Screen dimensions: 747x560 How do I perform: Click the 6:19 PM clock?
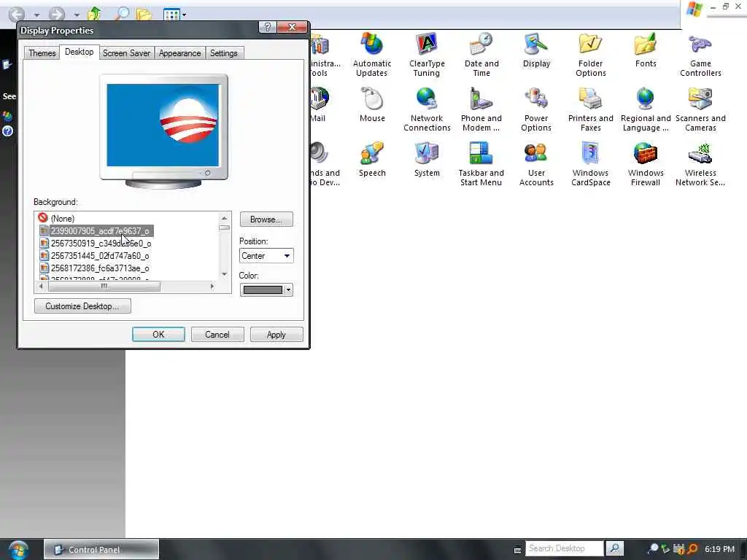719,549
